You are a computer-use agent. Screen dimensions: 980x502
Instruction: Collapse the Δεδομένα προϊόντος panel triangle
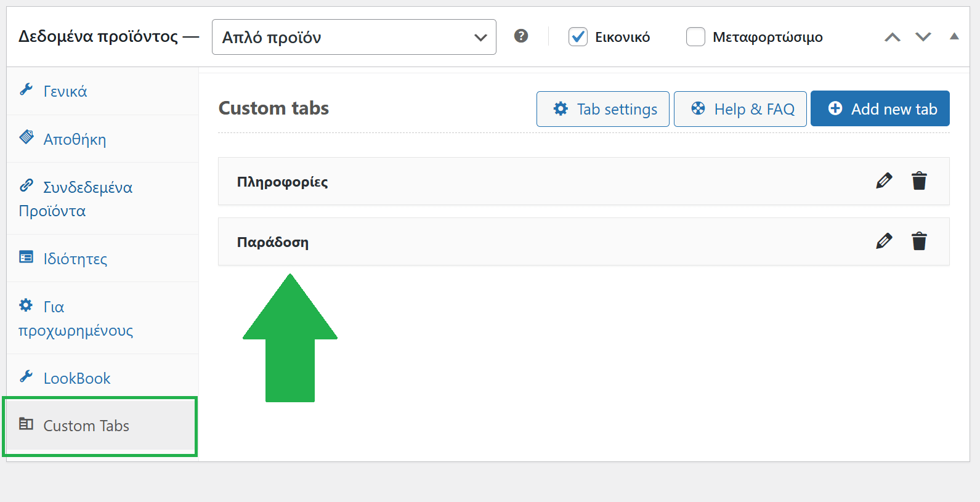tap(954, 36)
